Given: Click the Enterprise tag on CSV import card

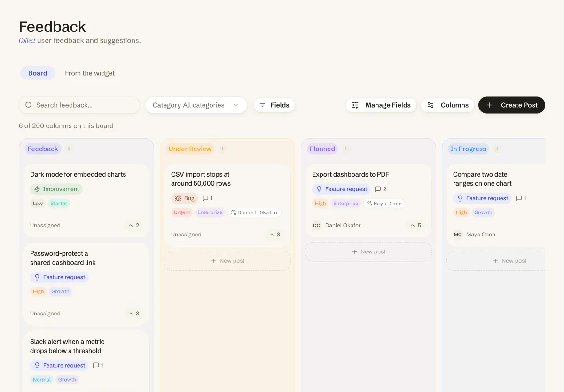Looking at the screenshot, I should click(210, 212).
